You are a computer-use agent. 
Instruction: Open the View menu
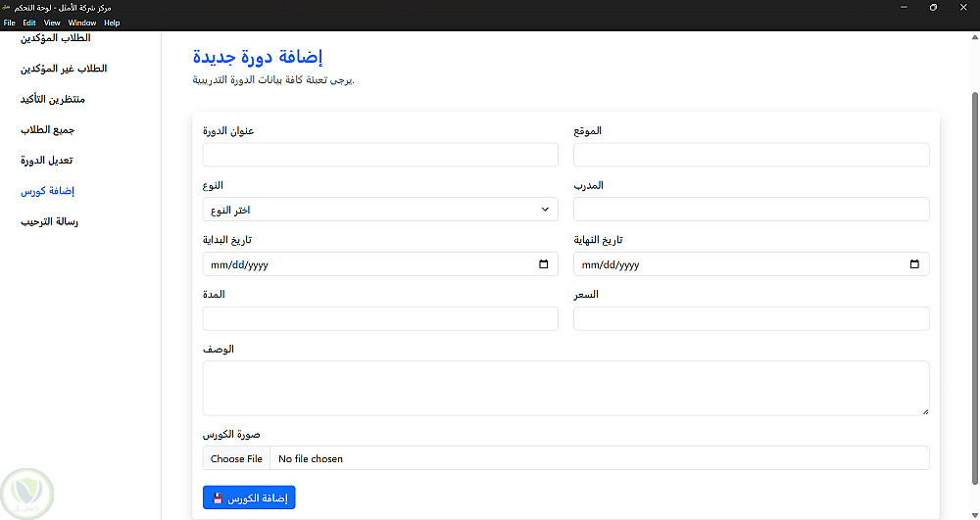(x=52, y=23)
